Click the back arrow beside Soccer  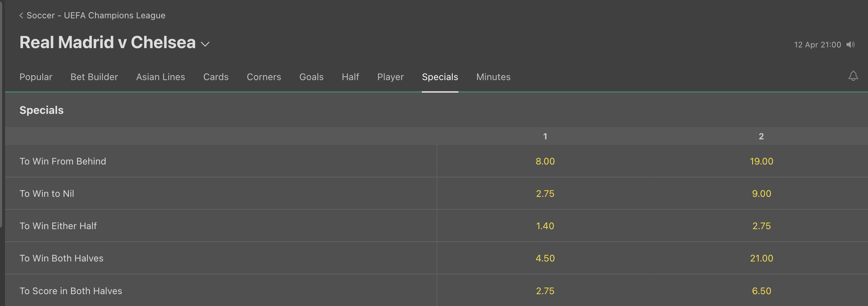click(21, 15)
